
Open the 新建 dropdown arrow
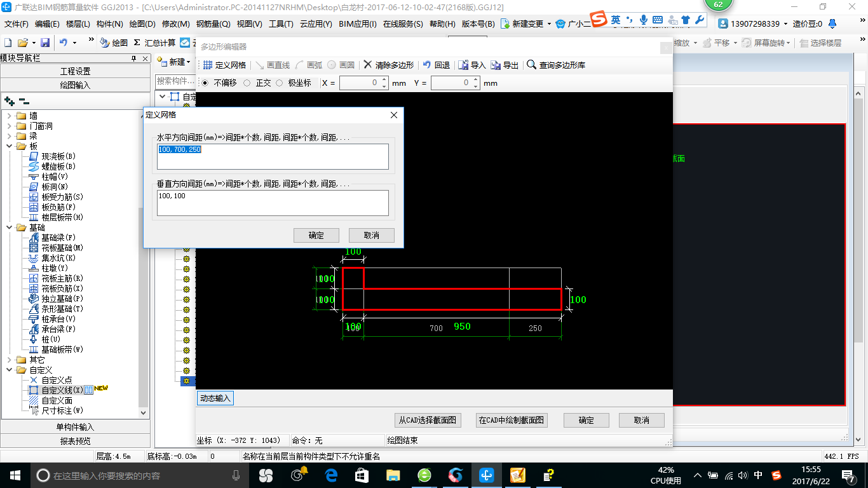pos(189,62)
